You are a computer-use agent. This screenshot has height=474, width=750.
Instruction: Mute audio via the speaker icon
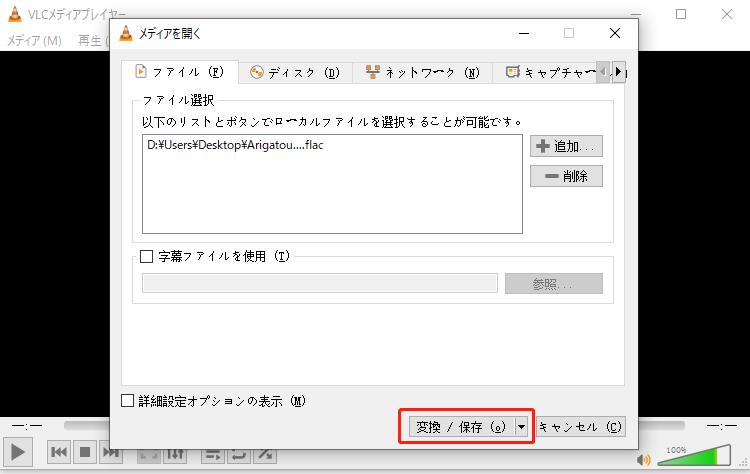click(x=644, y=460)
